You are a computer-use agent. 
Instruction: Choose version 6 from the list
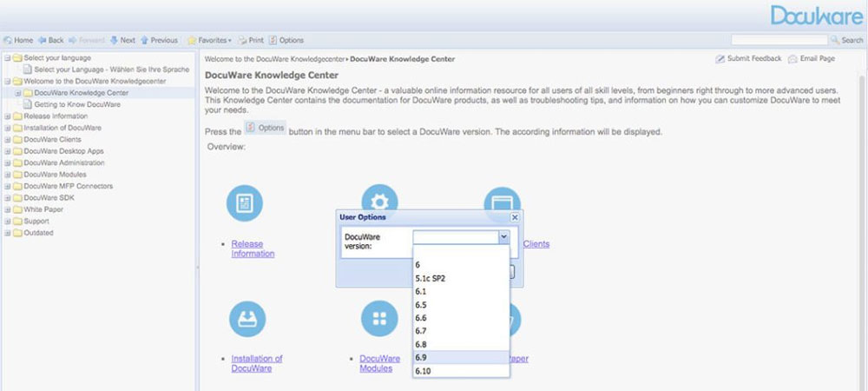tap(461, 265)
